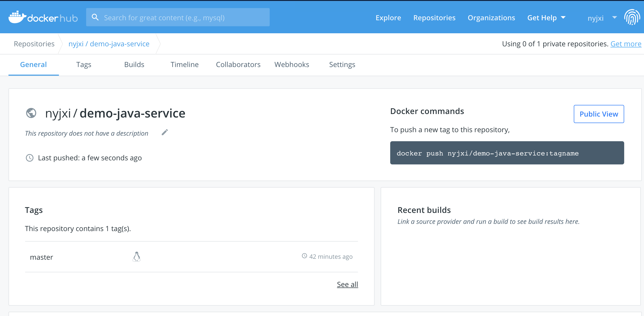Click the Repositories breadcrumb

click(34, 44)
